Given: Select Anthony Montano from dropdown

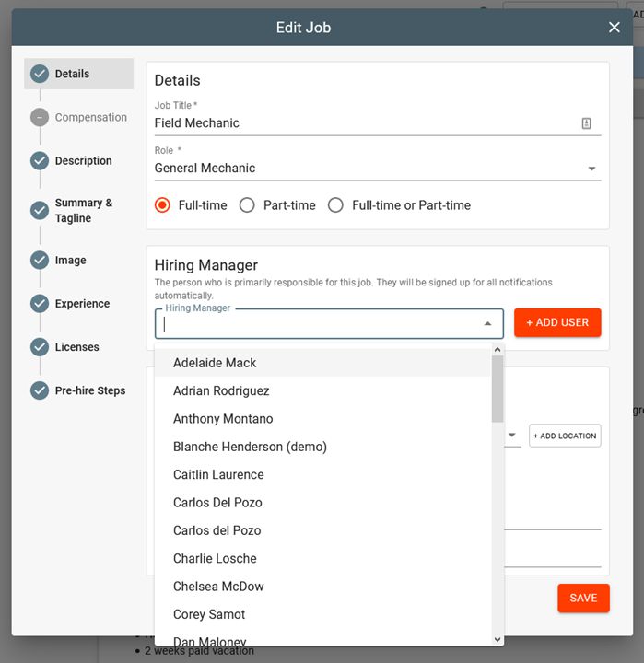Looking at the screenshot, I should [x=322, y=419].
